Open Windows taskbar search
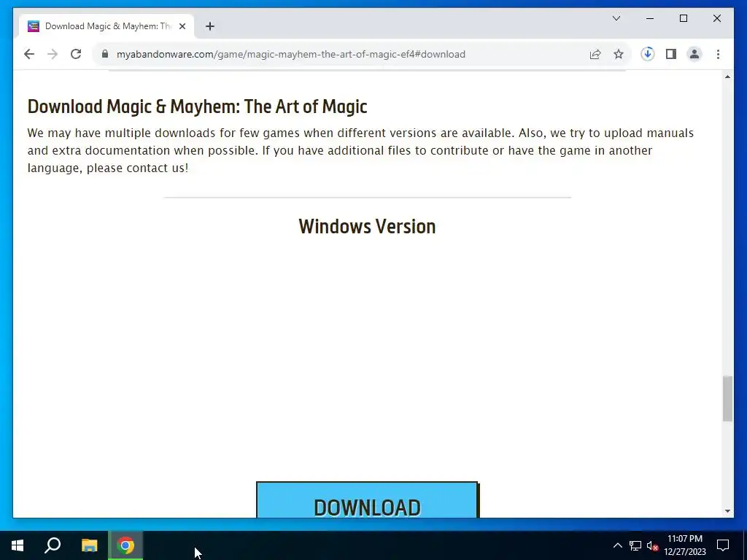Image resolution: width=747 pixels, height=560 pixels. (x=53, y=545)
